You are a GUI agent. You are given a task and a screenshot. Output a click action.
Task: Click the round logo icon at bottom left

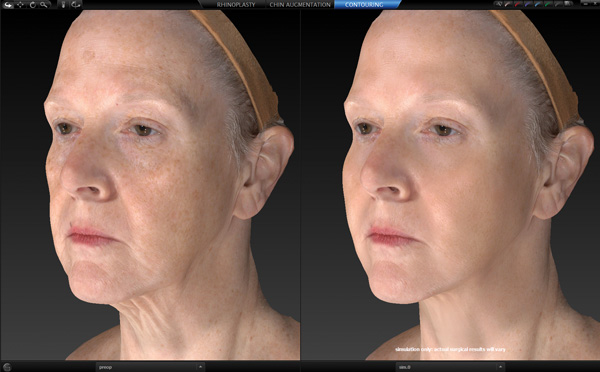point(7,367)
